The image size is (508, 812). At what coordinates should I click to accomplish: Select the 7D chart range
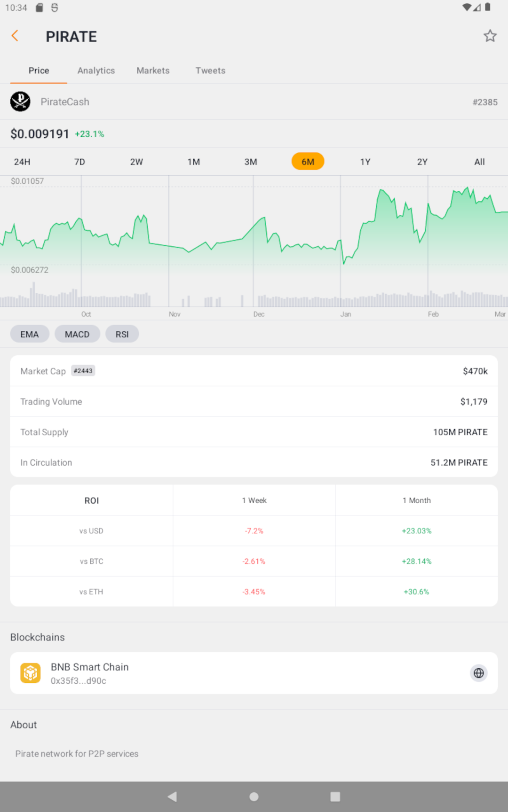point(79,162)
